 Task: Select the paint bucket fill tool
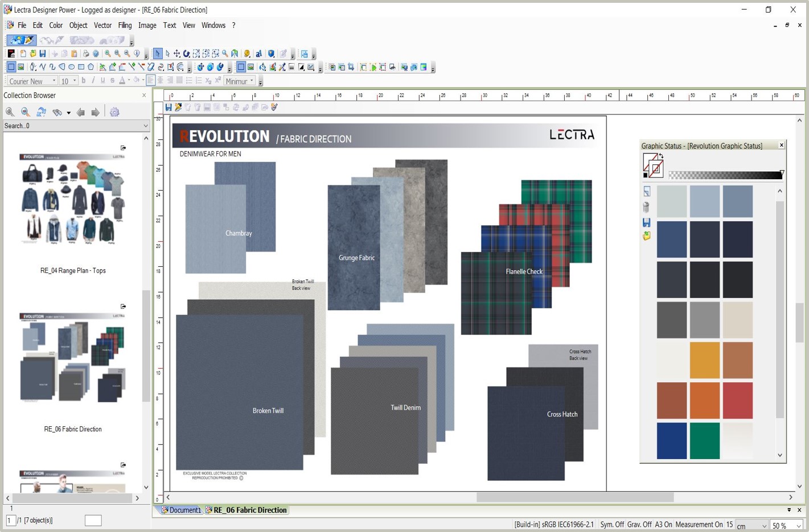262,67
